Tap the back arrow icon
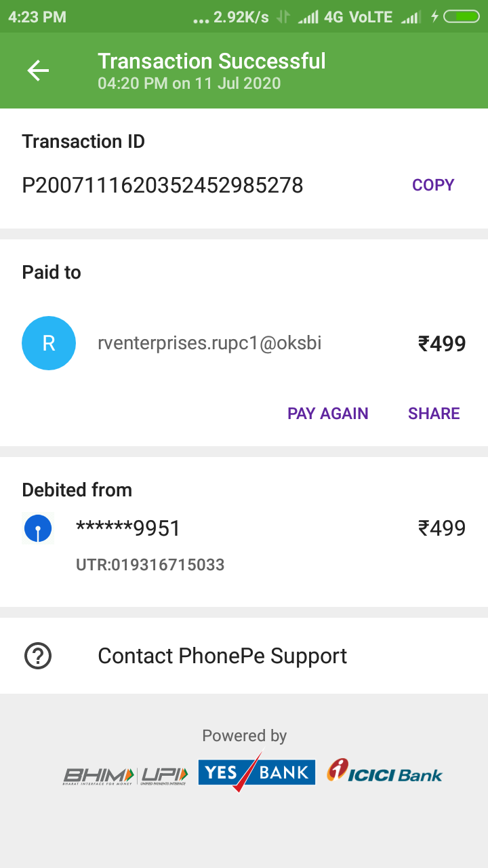 (x=38, y=71)
